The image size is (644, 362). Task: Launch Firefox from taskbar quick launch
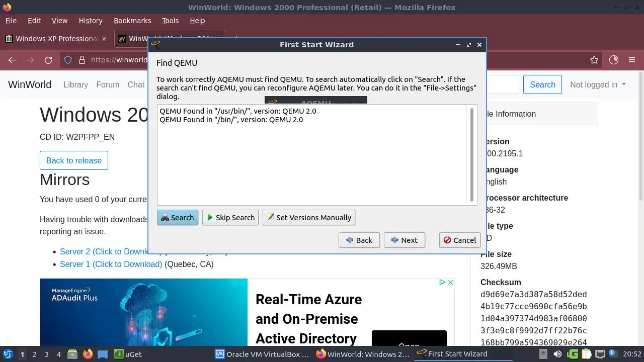coord(88,354)
